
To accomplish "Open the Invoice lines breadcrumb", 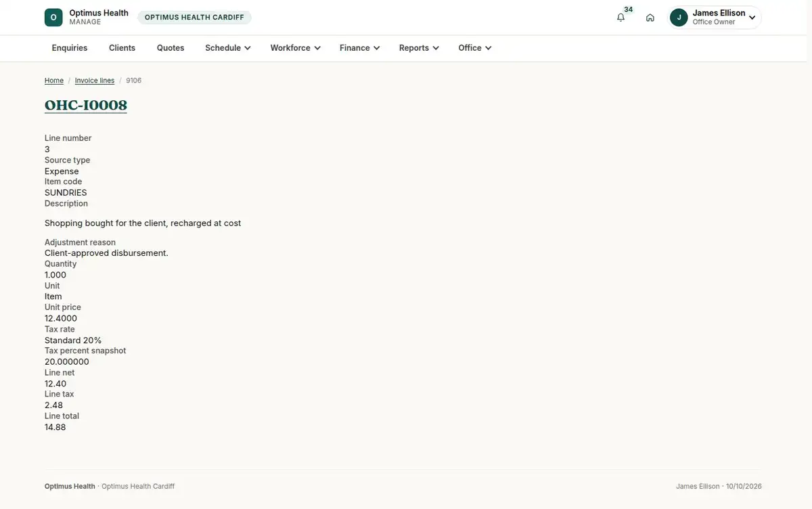I will [x=95, y=81].
